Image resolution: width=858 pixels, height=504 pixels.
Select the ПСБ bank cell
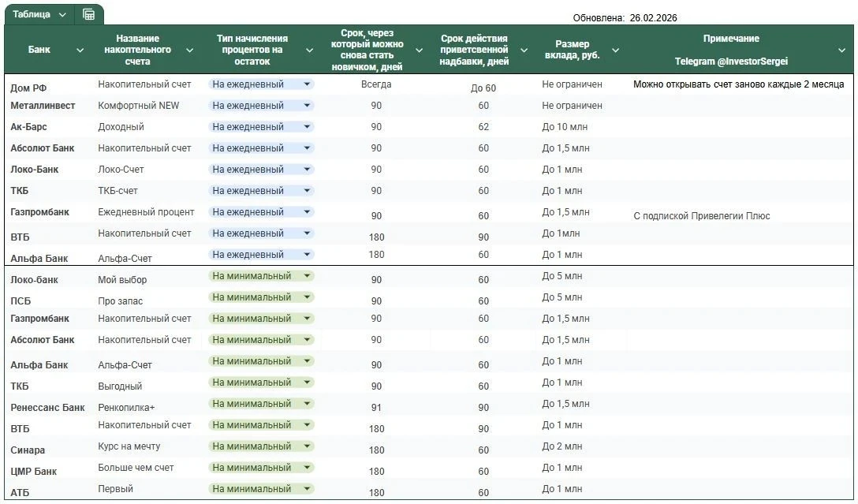pos(21,301)
